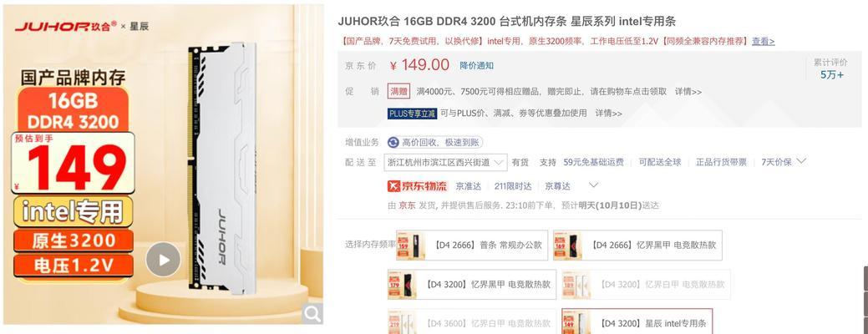Select 【D4 2666】忆界黑甲 电竞散热款 option

[637, 245]
